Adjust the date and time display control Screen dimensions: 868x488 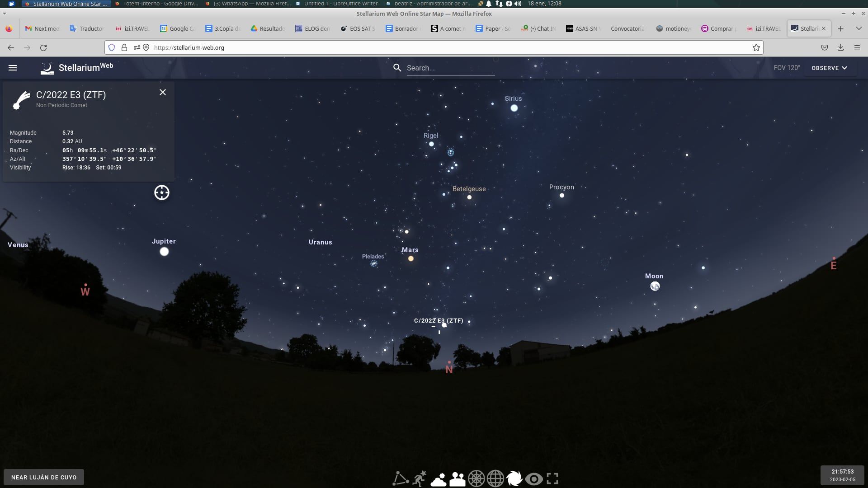pos(843,475)
